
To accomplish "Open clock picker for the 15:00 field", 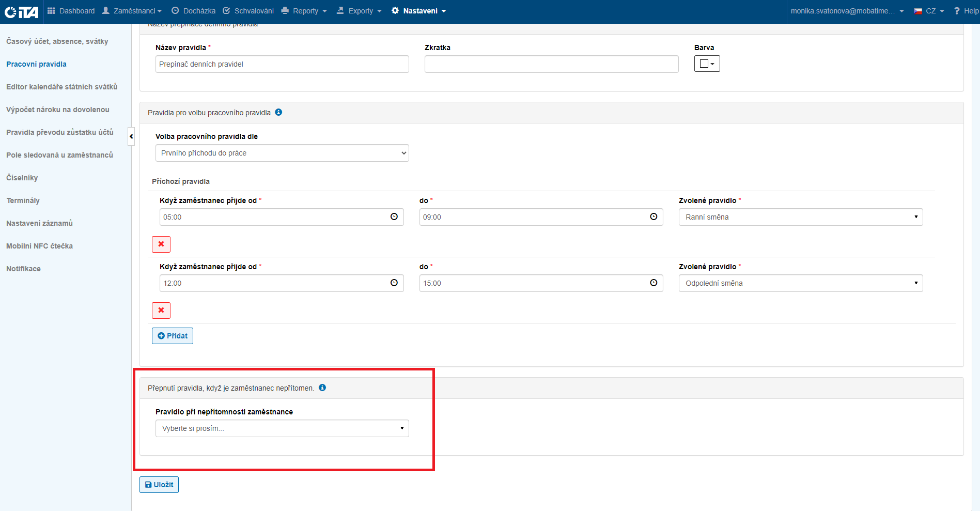I will [654, 283].
